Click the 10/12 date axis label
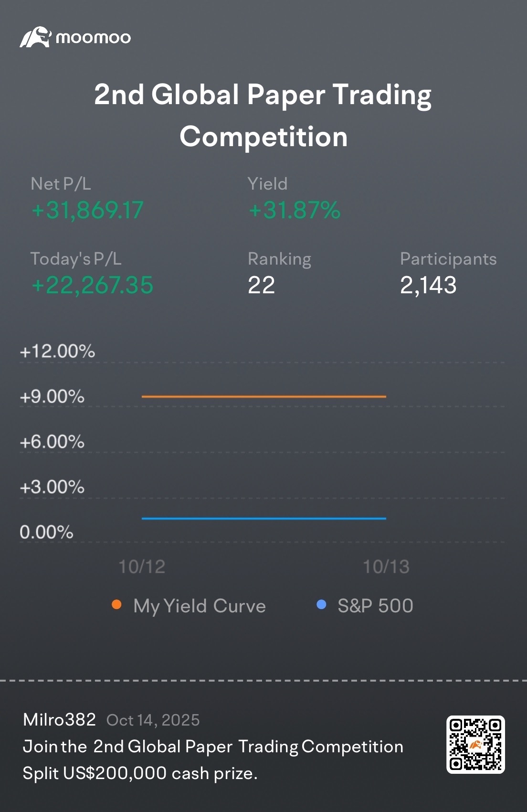 (142, 567)
